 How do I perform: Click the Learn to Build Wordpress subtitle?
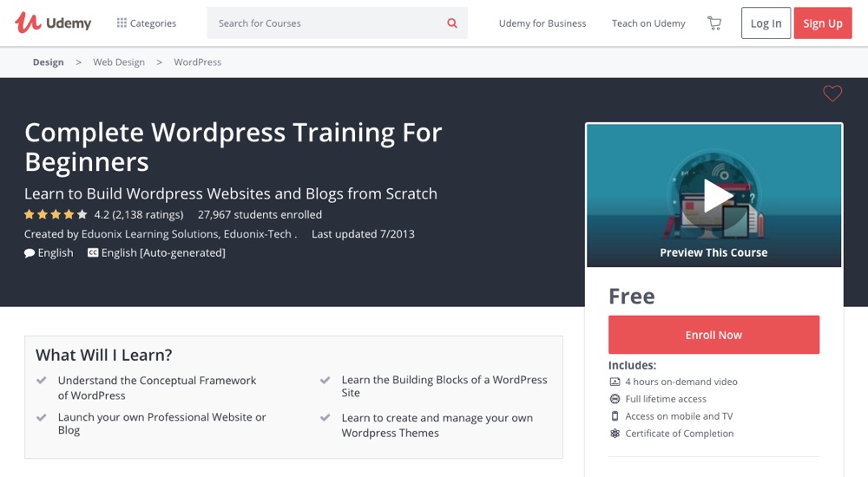click(x=231, y=193)
